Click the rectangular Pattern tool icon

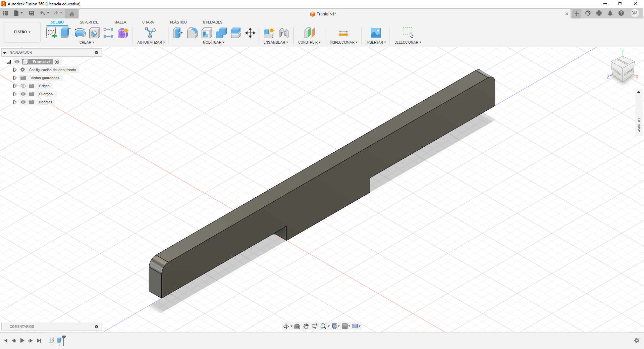(x=108, y=33)
